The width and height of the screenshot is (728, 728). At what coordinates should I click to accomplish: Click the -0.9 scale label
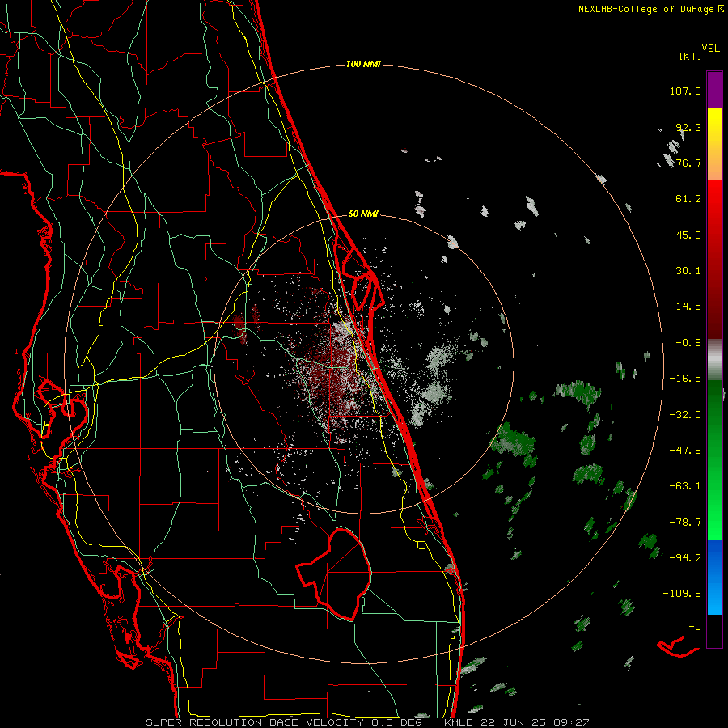click(688, 343)
